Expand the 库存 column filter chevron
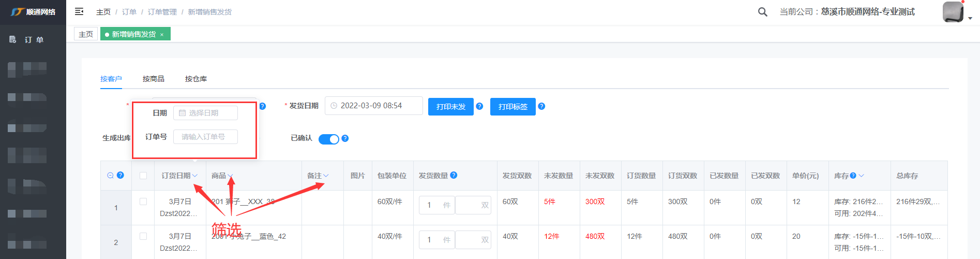Screen dimensions: 980x259 tap(862, 176)
